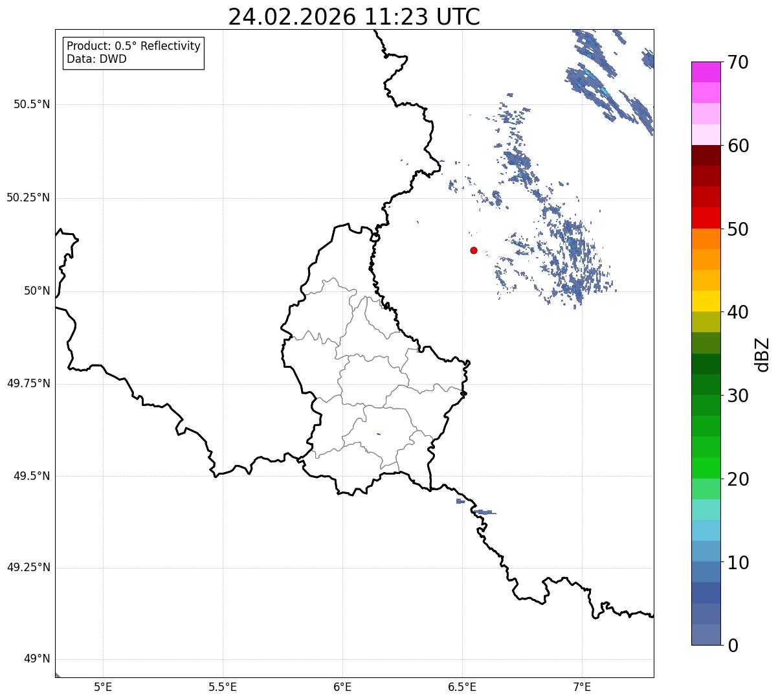Viewport: 778px width, 700px height.
Task: Click the '49.75°N' latitude label
Action: pyautogui.click(x=28, y=383)
